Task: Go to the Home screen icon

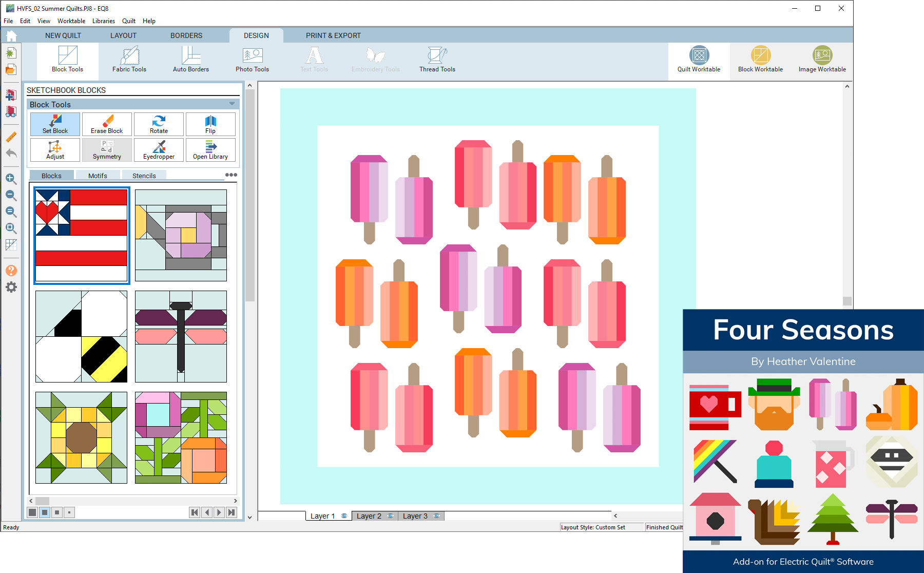Action: (x=11, y=35)
